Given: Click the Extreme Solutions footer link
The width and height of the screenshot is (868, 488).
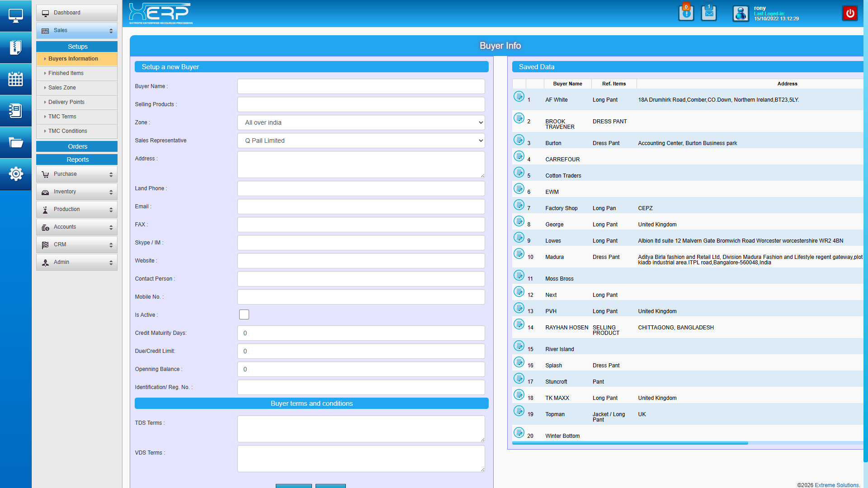Looking at the screenshot, I should click(x=837, y=485).
